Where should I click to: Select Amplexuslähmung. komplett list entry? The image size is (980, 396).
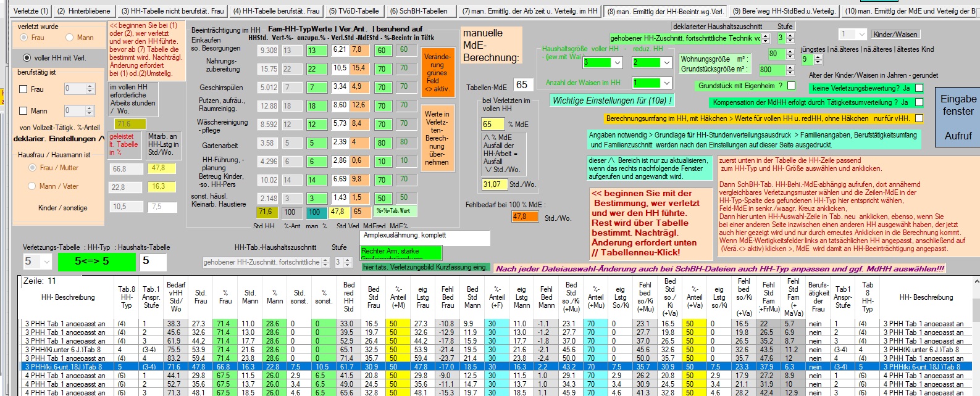coord(425,237)
